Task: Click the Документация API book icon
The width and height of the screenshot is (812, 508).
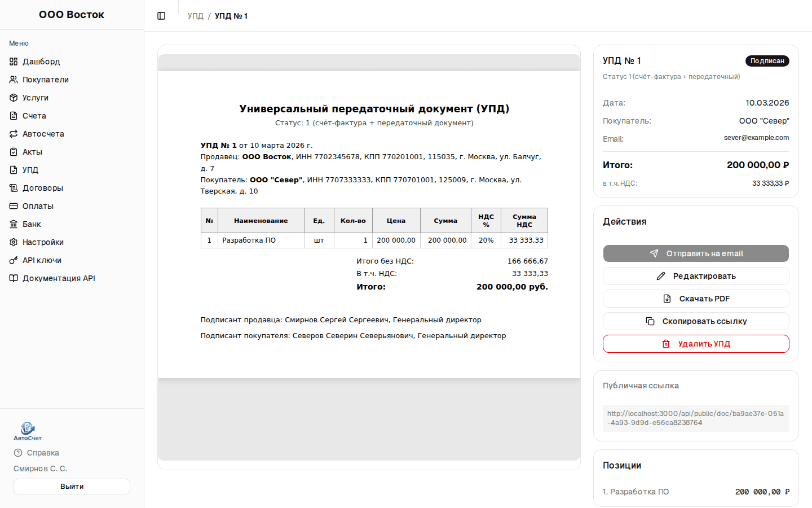Action: (14, 278)
